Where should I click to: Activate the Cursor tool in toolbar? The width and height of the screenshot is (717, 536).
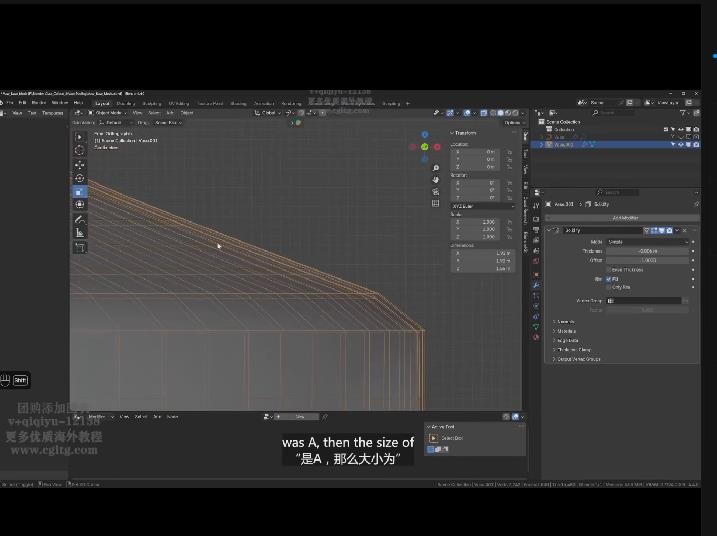tap(80, 150)
